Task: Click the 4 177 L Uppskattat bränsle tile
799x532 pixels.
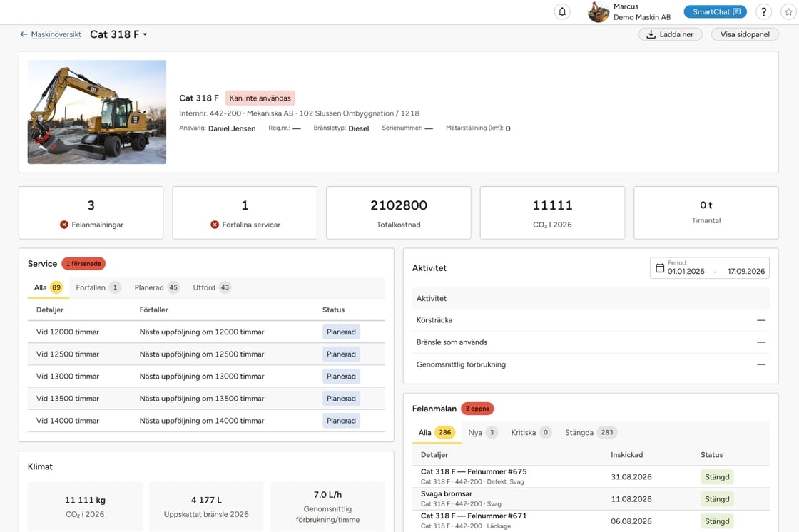Action: 206,506
